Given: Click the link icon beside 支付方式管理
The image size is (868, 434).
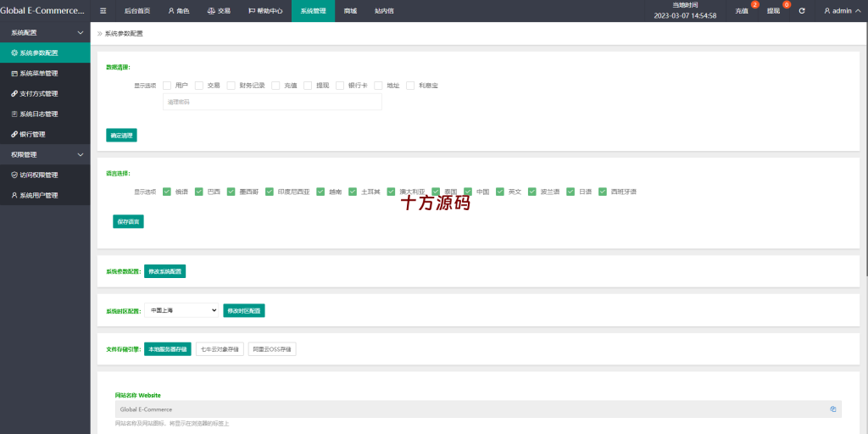Looking at the screenshot, I should [14, 93].
